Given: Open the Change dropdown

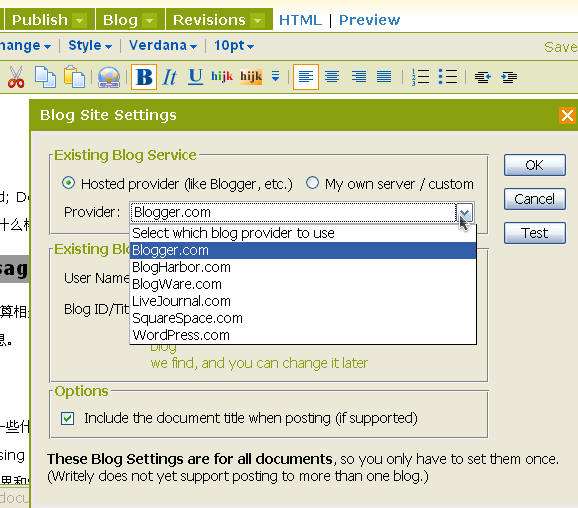Looking at the screenshot, I should click(25, 46).
